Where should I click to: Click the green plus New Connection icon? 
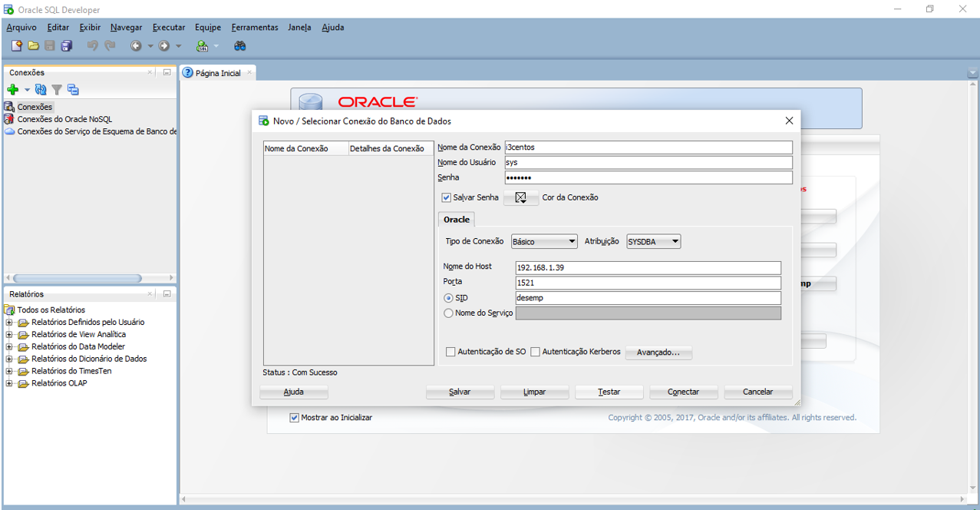(x=12, y=90)
